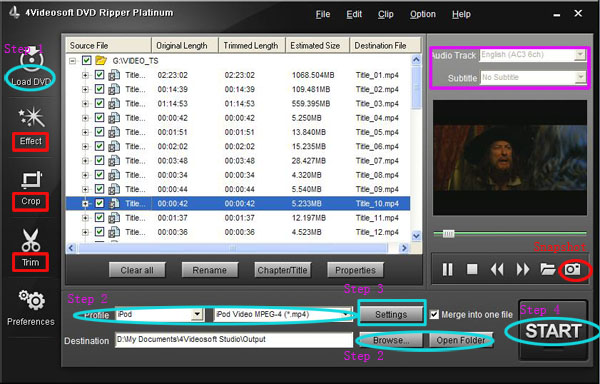Click the Chapter/Title button
The width and height of the screenshot is (600, 384).
coord(282,270)
